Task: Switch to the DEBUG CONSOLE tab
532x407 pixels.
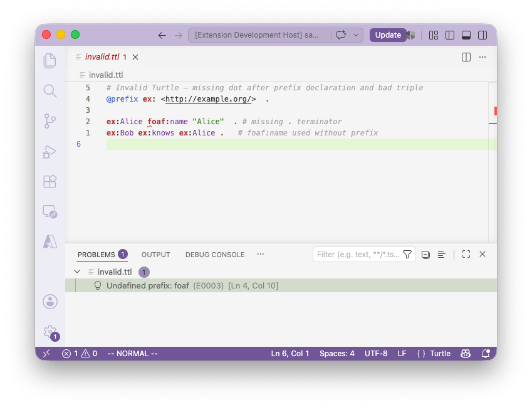Action: 215,255
